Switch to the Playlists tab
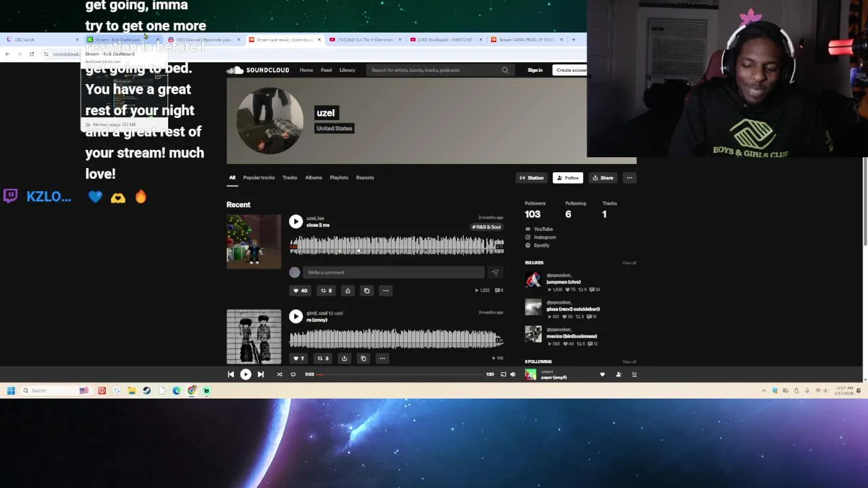 339,178
